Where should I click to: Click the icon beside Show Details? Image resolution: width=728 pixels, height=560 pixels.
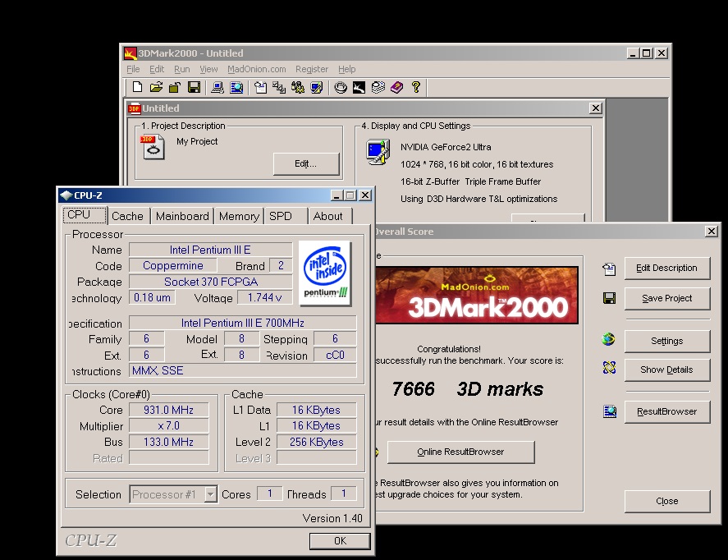[x=609, y=368]
